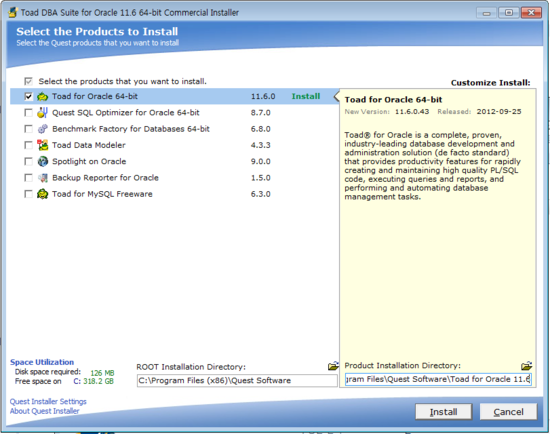Screen dimensions: 550x434
Task: Click version 9.0.0 value
Action: pos(261,161)
